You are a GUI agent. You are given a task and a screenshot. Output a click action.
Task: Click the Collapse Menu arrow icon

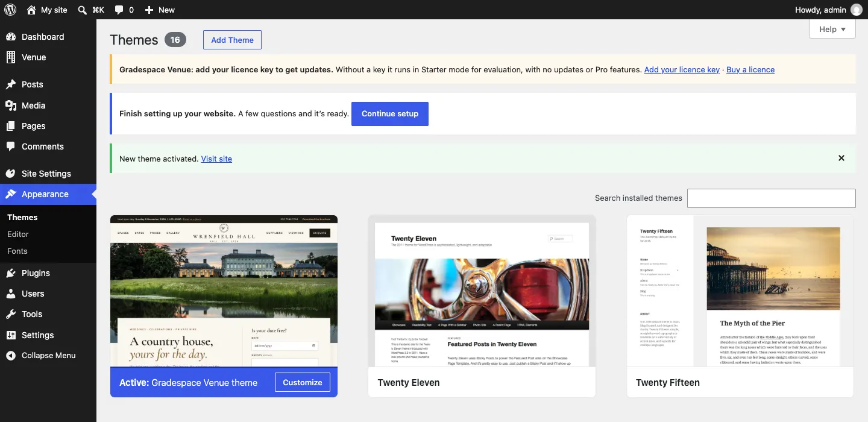click(11, 356)
